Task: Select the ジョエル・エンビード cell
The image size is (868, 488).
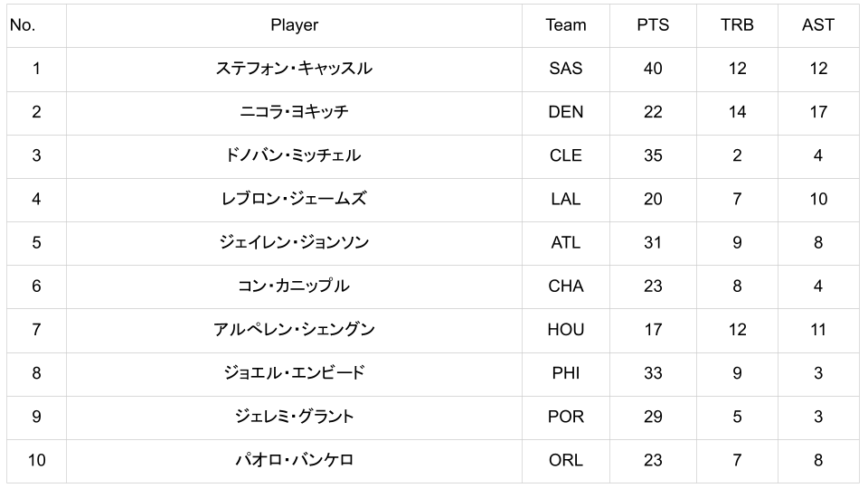Action: [x=294, y=372]
